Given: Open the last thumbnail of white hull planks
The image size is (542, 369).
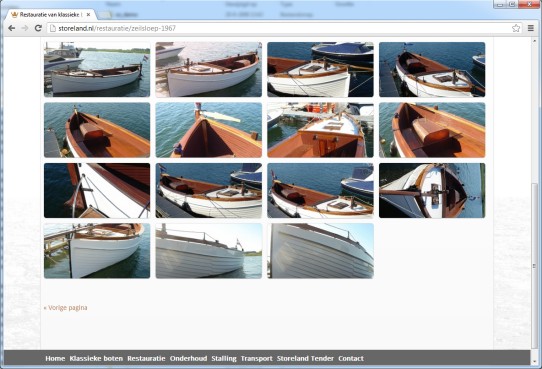Looking at the screenshot, I should (320, 251).
